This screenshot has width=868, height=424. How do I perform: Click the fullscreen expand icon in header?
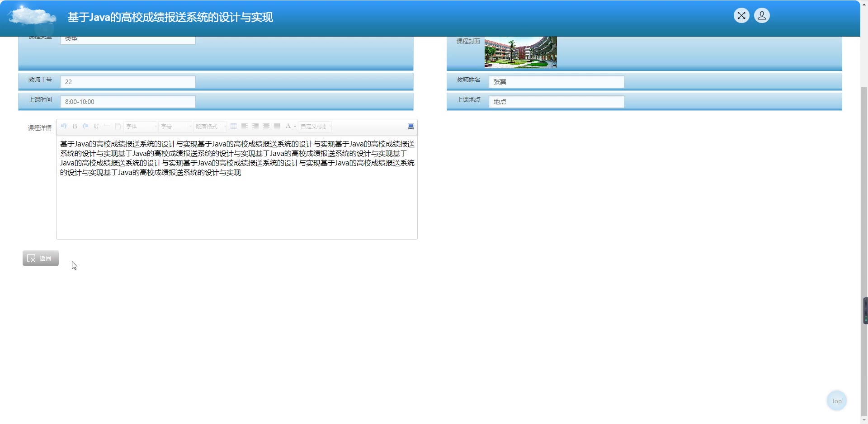[741, 16]
